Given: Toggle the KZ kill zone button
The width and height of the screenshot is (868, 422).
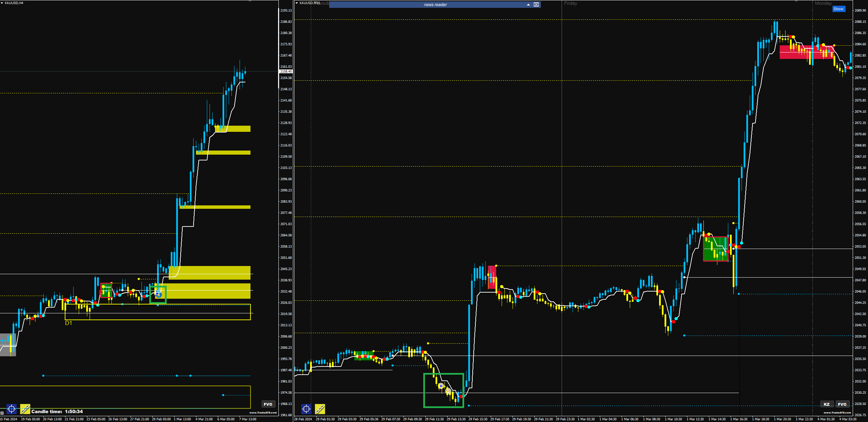Looking at the screenshot, I should click(827, 404).
